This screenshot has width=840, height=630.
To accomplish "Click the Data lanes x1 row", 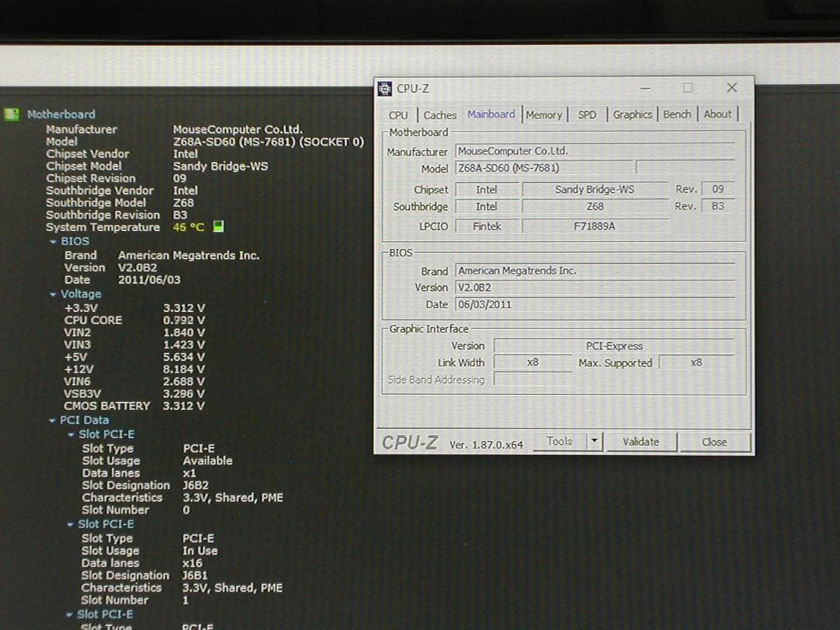I will pyautogui.click(x=139, y=473).
